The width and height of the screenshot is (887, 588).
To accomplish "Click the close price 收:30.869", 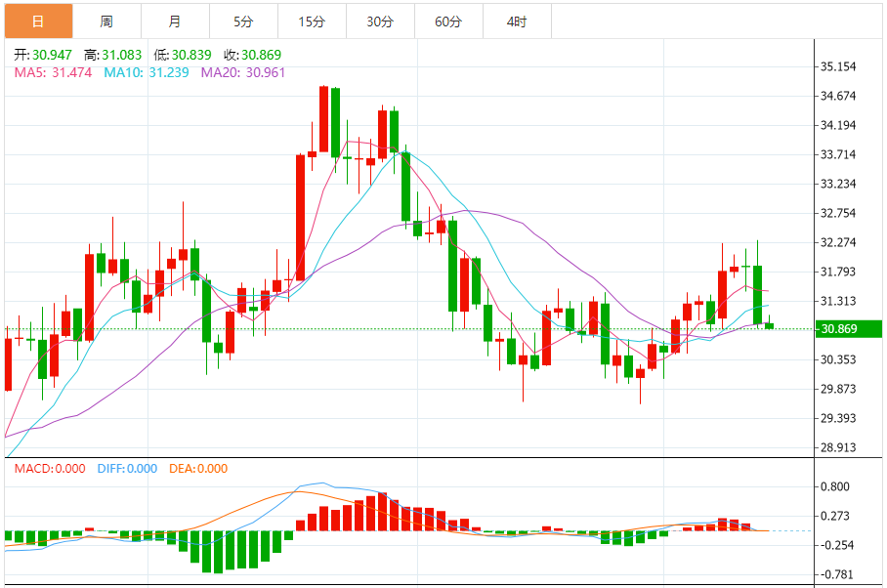I will pos(252,55).
